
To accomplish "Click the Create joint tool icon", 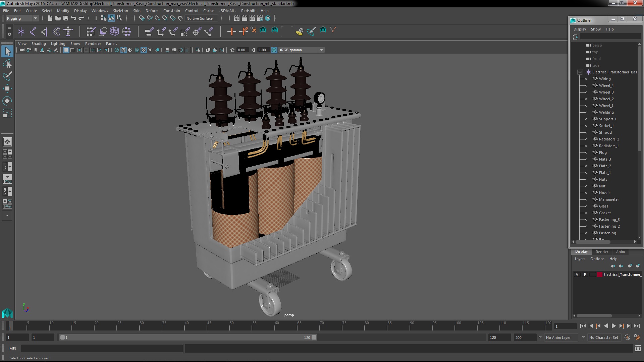I will (x=33, y=32).
